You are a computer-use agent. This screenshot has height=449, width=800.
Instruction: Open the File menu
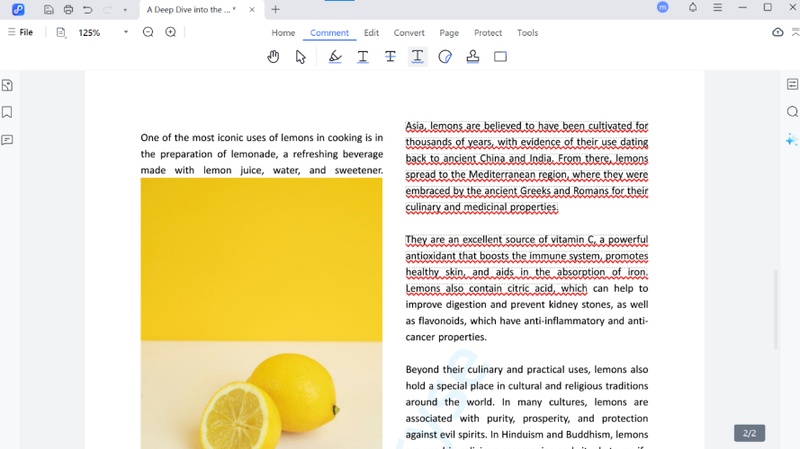coord(20,33)
